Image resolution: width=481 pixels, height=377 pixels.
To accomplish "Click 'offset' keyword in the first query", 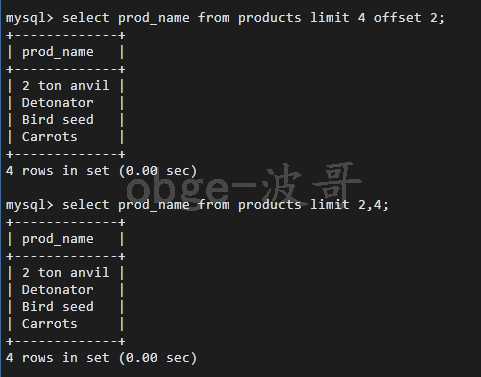I will (x=397, y=17).
